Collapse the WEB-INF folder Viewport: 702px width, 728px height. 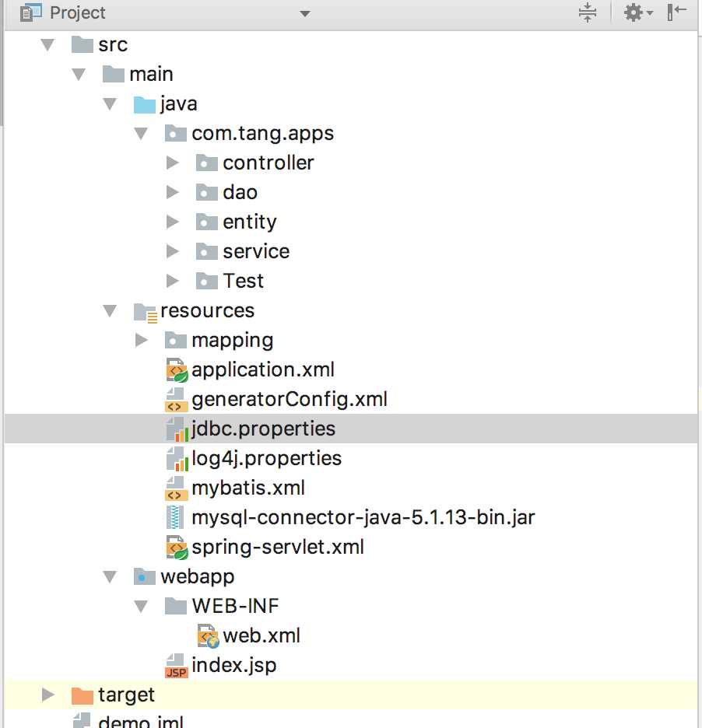click(142, 607)
